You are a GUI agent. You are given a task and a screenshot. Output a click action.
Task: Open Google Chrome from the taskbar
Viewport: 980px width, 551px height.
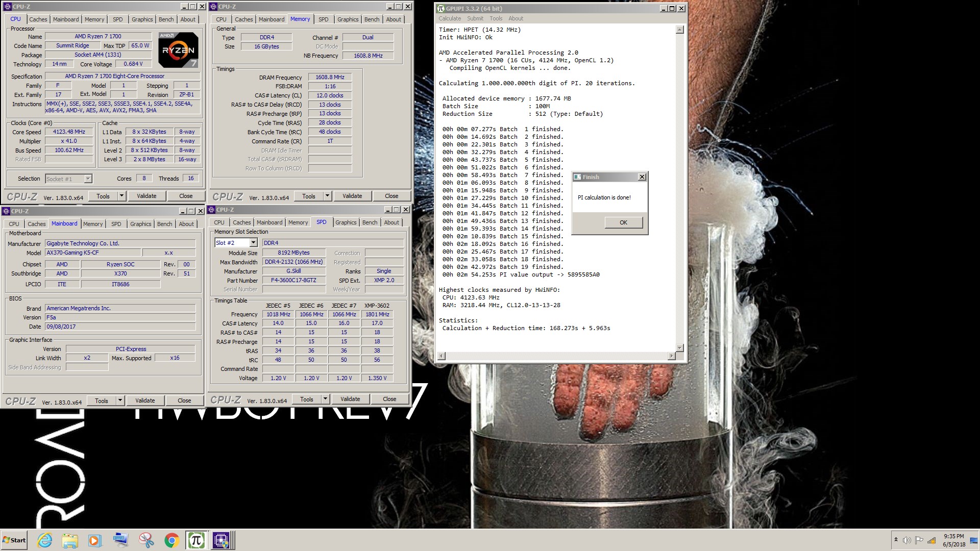(x=171, y=540)
